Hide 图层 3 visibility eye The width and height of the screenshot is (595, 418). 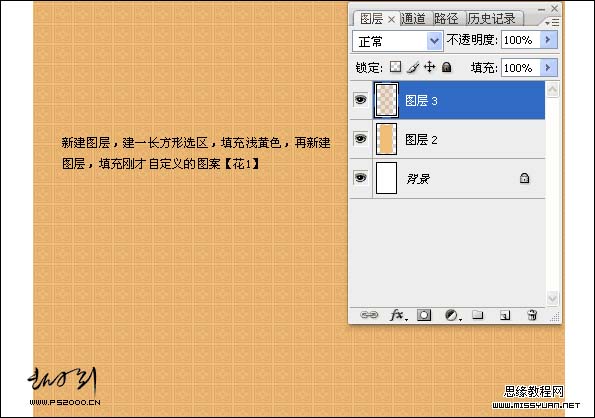pos(360,100)
